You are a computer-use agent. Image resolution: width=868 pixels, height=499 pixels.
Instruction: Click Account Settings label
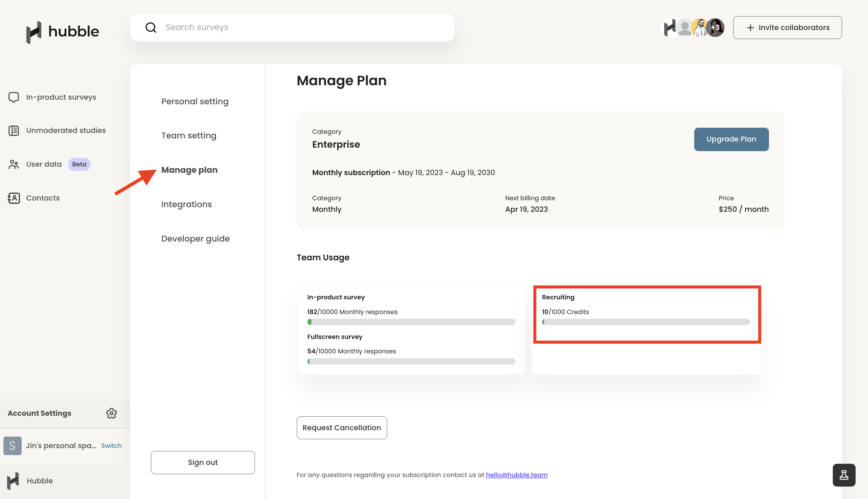point(39,413)
